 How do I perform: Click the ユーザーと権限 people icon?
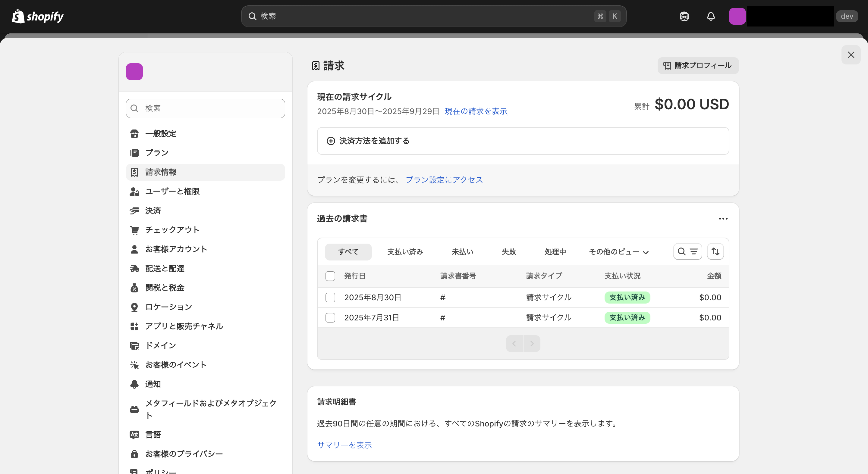coord(134,192)
